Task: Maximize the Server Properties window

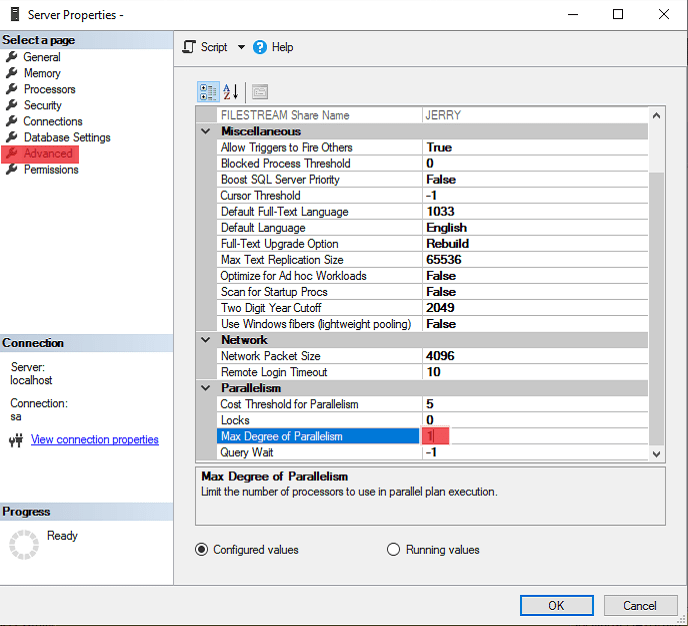Action: click(618, 14)
